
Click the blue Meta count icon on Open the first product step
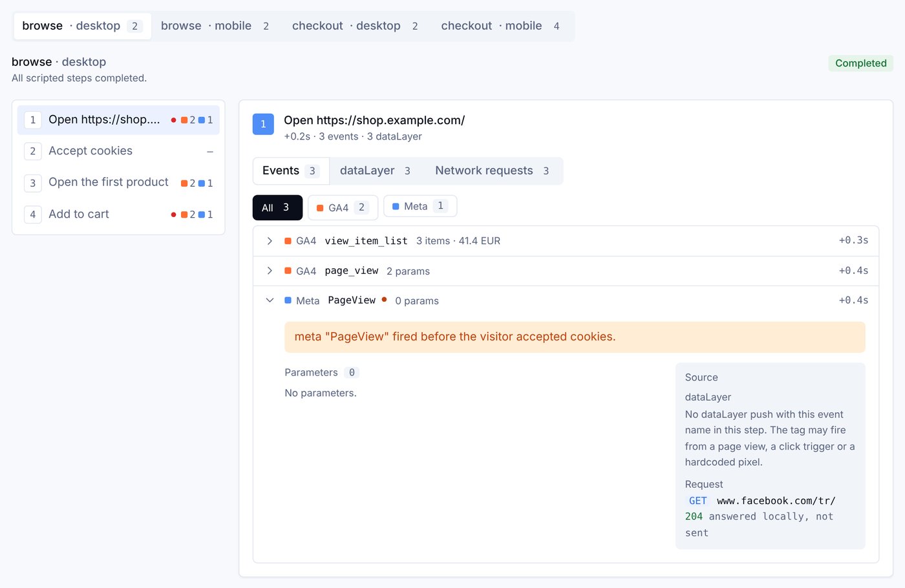(202, 184)
